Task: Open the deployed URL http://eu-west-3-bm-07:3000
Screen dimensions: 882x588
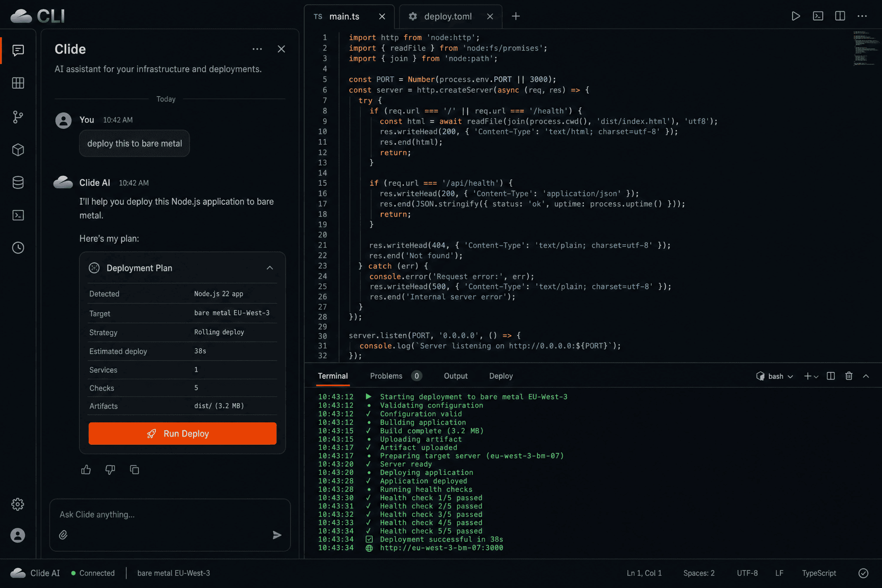Action: pyautogui.click(x=441, y=548)
